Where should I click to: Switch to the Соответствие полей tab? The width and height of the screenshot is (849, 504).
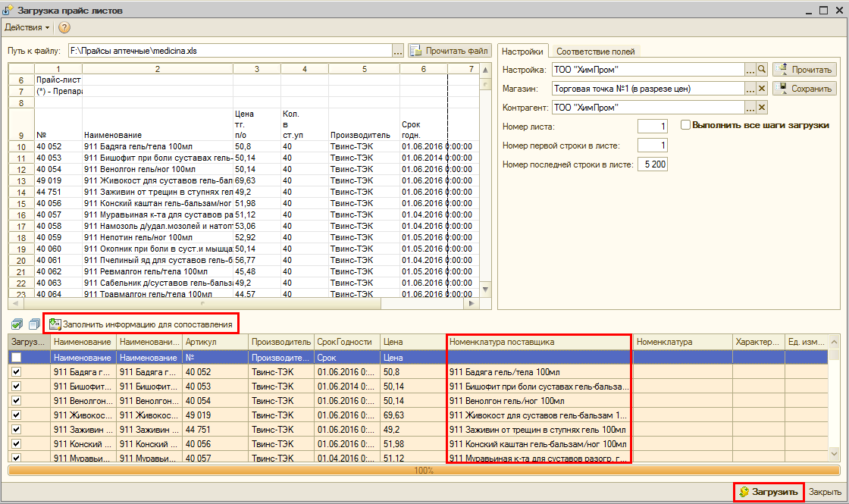click(596, 52)
